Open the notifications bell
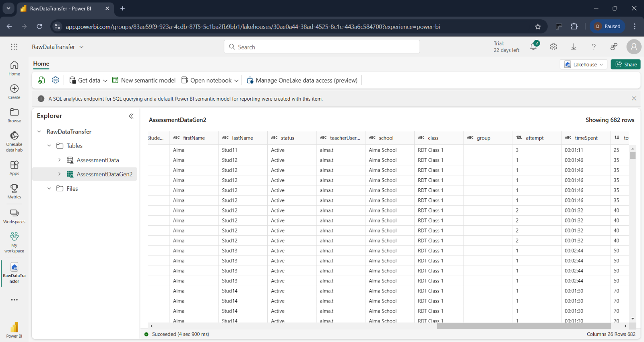 tap(534, 47)
